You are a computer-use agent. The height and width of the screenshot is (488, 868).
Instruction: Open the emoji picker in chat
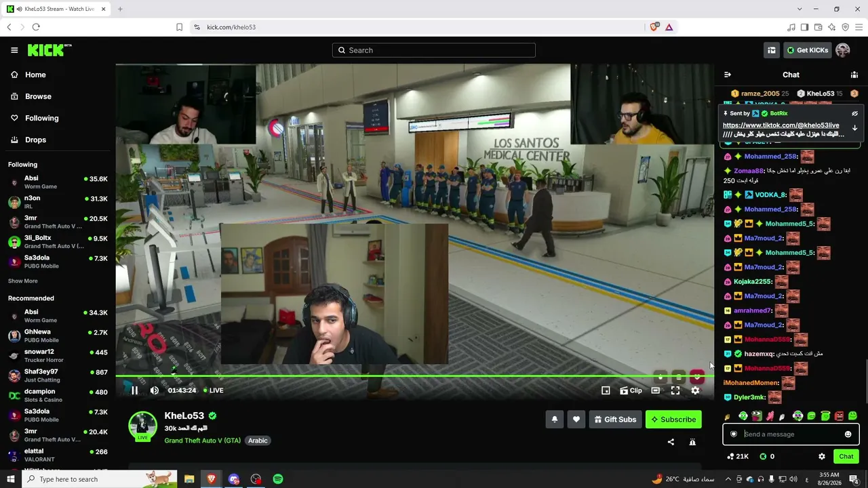point(848,434)
